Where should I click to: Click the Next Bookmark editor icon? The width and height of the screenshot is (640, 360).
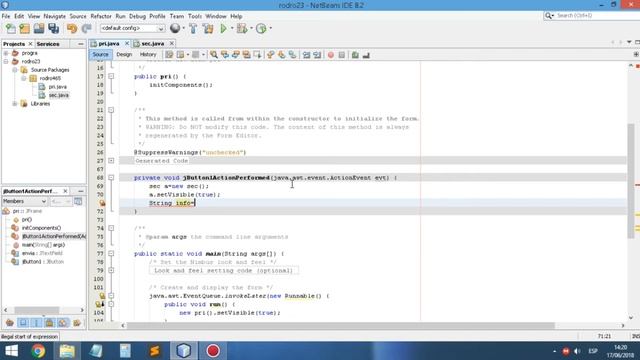pos(282,55)
